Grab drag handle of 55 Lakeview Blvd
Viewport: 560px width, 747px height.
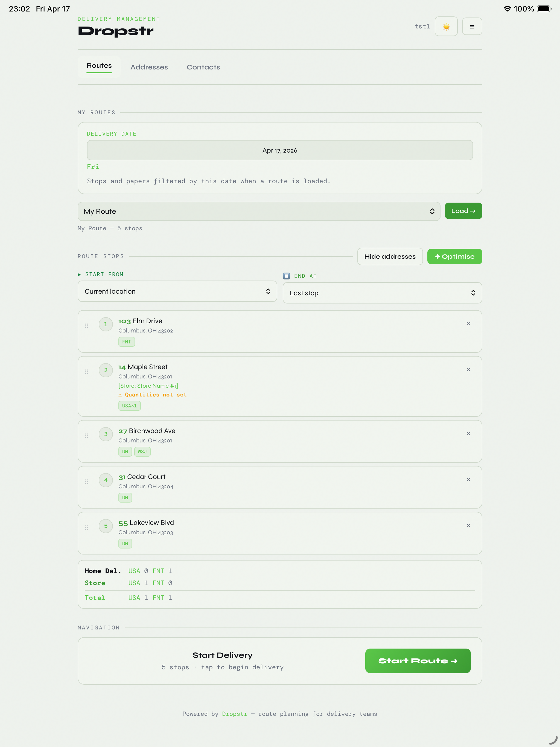[x=86, y=528]
